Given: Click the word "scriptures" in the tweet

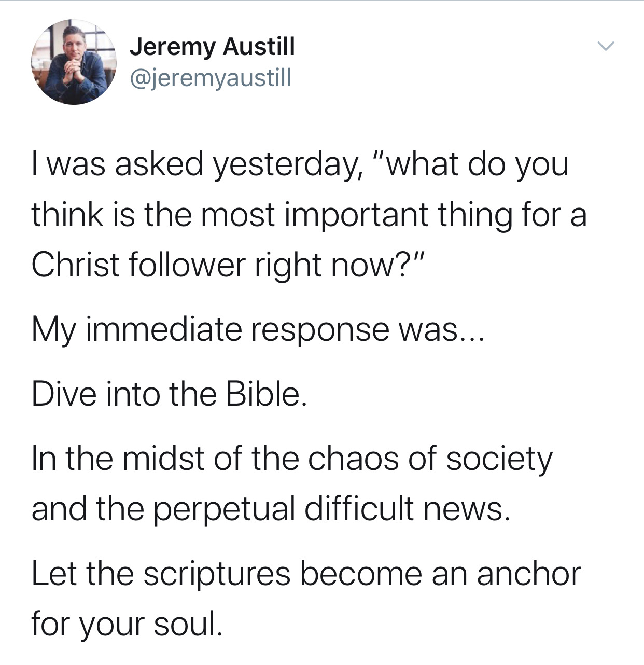Looking at the screenshot, I should click(216, 575).
